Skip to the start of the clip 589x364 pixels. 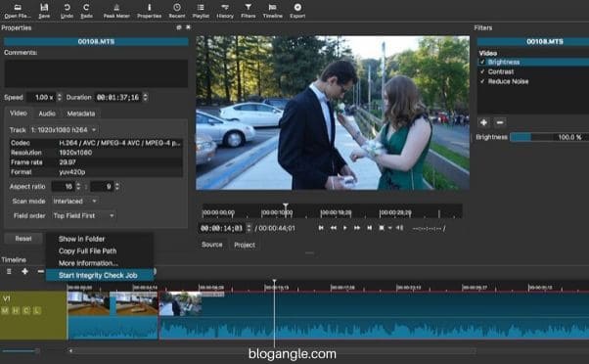[x=321, y=228]
